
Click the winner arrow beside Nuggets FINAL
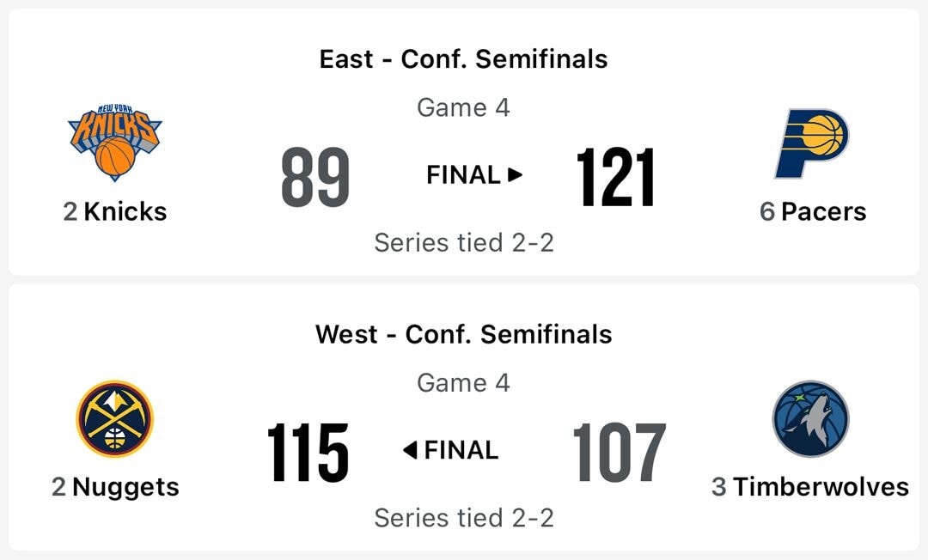(x=410, y=450)
